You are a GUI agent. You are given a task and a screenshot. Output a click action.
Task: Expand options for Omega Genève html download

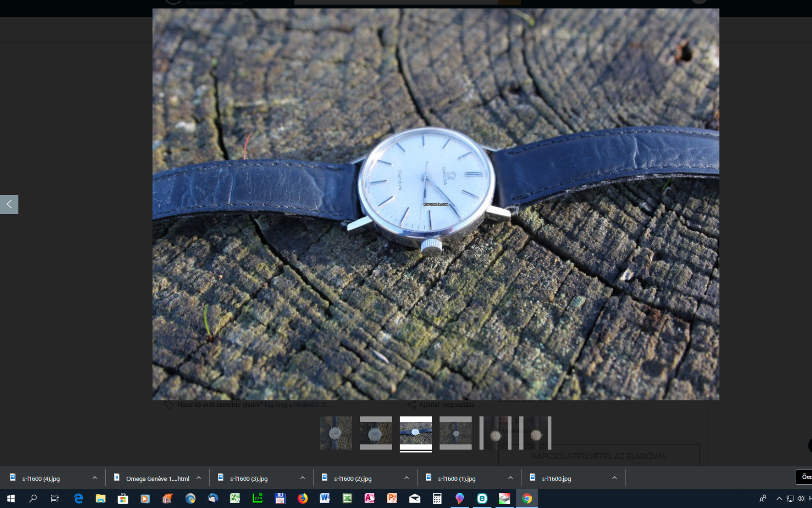[x=199, y=478]
